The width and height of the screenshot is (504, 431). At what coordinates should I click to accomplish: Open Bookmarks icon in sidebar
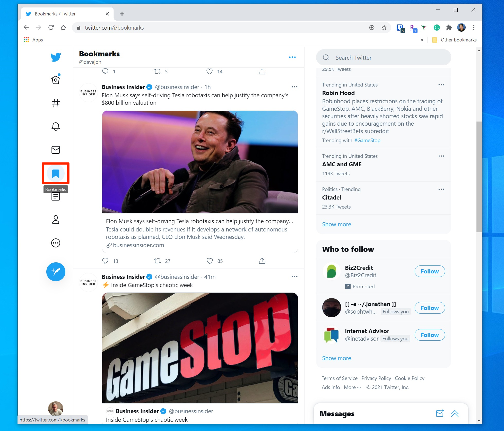56,174
